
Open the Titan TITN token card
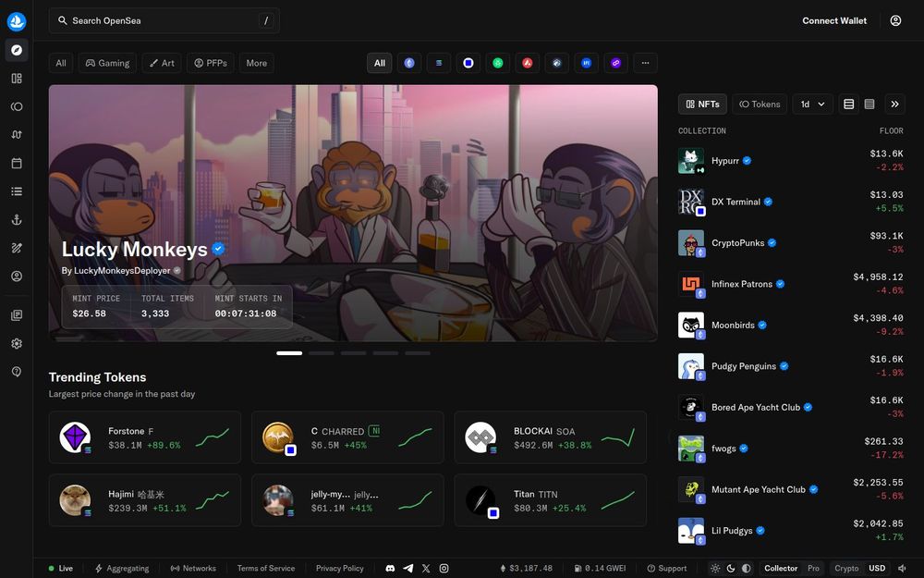tap(551, 500)
